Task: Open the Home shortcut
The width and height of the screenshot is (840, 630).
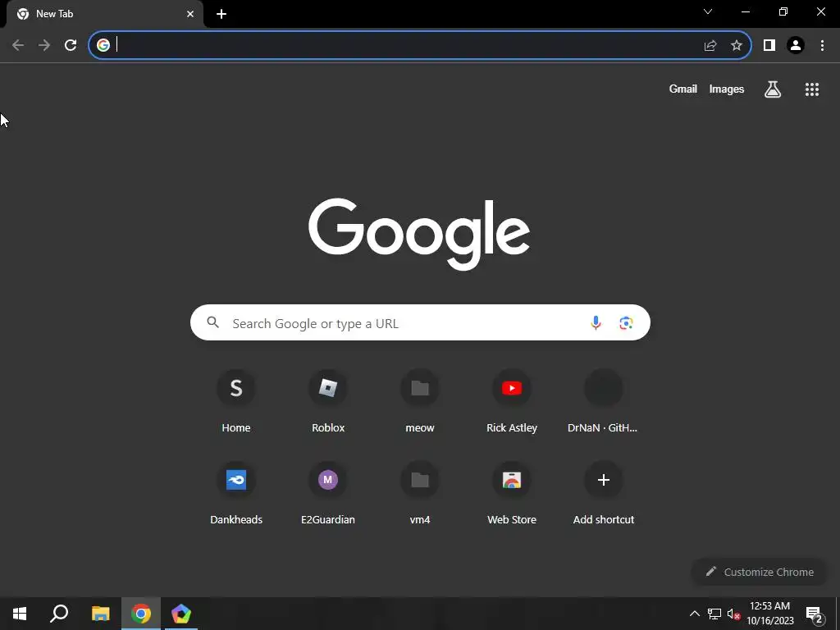Action: [x=236, y=400]
